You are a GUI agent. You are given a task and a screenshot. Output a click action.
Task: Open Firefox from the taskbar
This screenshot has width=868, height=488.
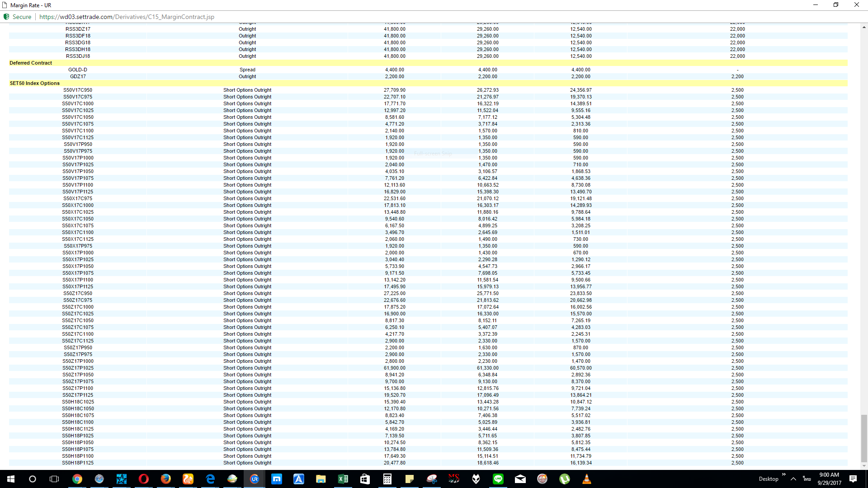point(166,479)
